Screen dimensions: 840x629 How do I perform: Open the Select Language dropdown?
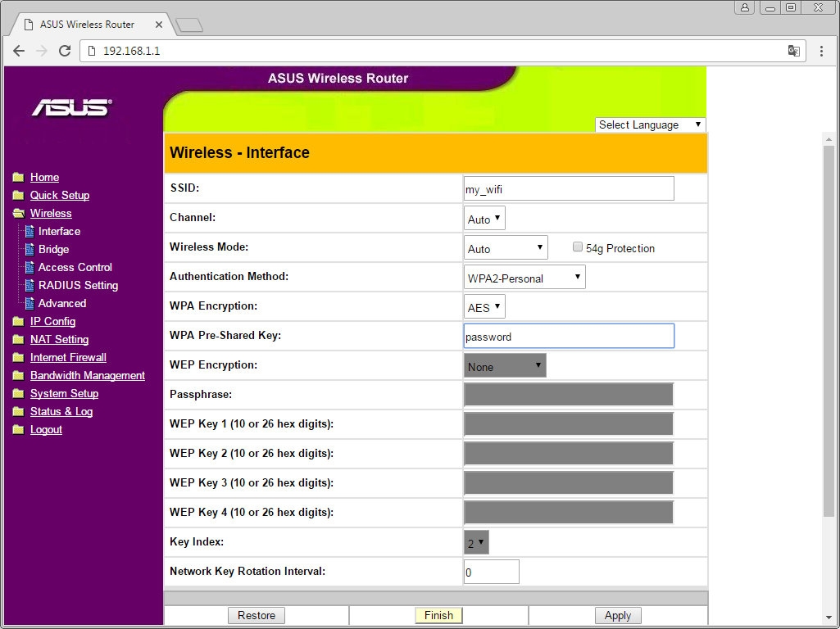[651, 124]
